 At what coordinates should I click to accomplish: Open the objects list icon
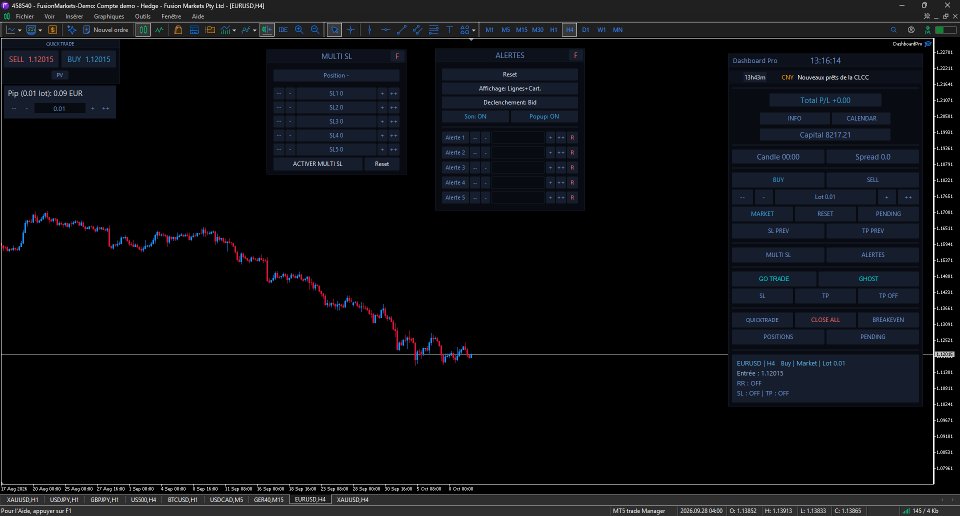point(246,29)
